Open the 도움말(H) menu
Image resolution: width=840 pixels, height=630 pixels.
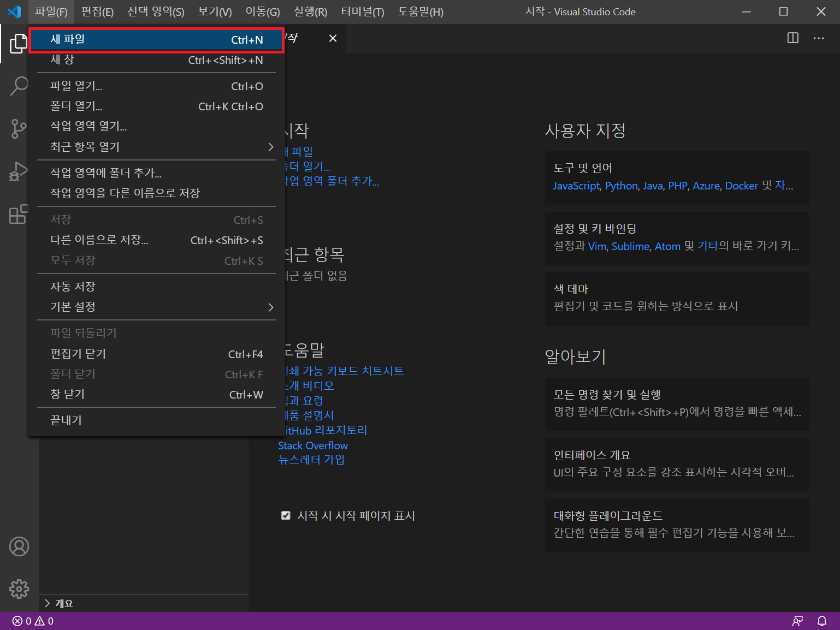[421, 11]
